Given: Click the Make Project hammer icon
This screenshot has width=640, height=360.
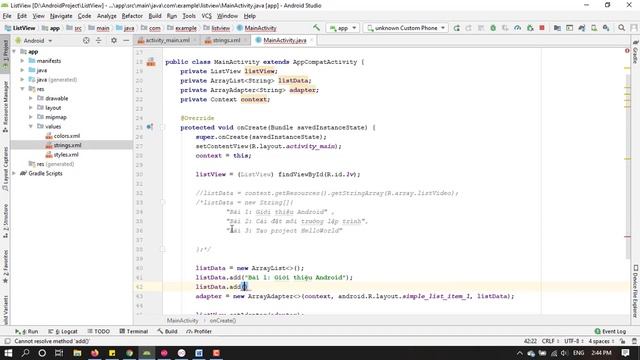Looking at the screenshot, I should 316,28.
